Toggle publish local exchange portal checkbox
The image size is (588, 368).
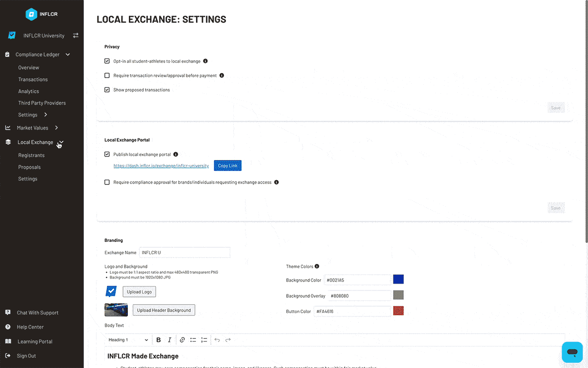pyautogui.click(x=107, y=155)
